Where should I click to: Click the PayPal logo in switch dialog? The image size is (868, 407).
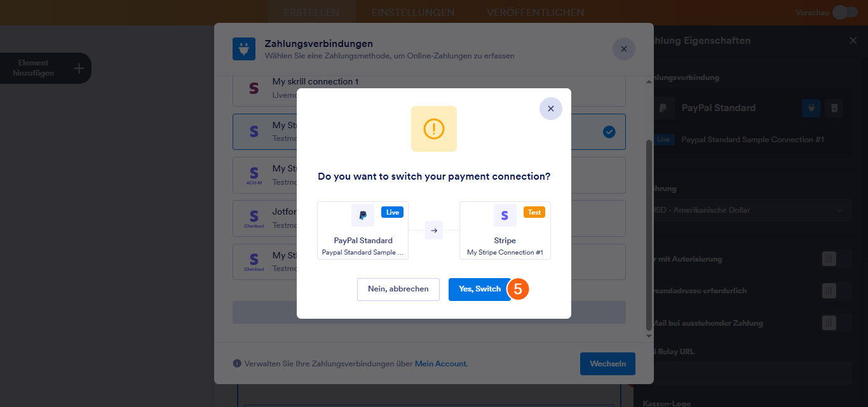363,215
